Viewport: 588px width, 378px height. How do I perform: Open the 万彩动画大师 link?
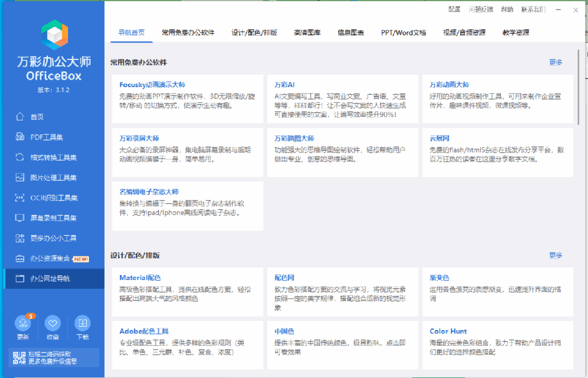[x=449, y=85]
